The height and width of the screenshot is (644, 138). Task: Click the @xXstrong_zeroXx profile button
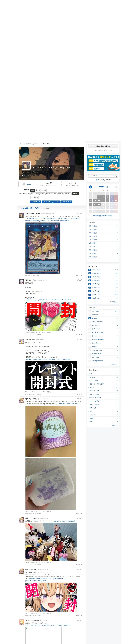coord(51,202)
